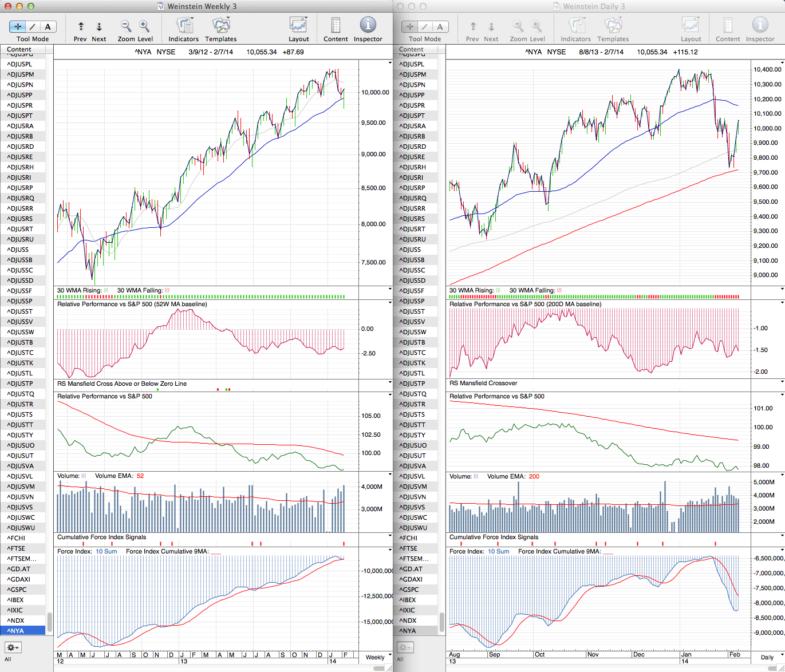The width and height of the screenshot is (785, 672).
Task: Open the Templates menu in Weekly window
Action: [220, 26]
